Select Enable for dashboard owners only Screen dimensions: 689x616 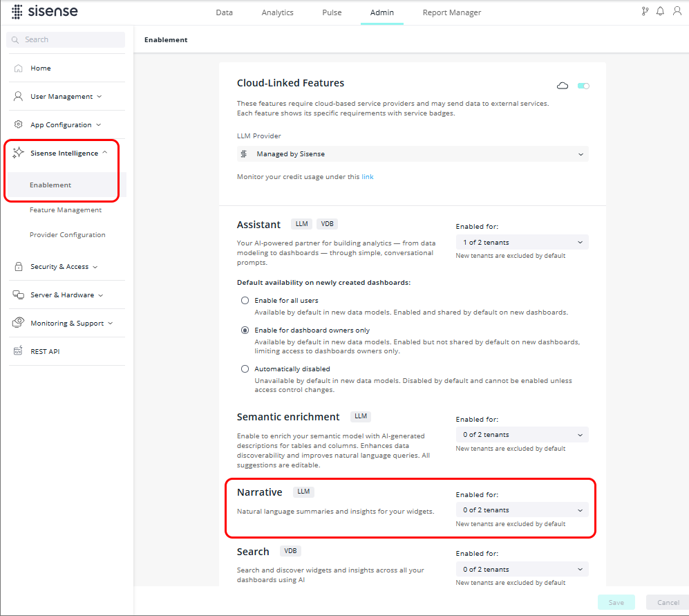[x=245, y=330]
